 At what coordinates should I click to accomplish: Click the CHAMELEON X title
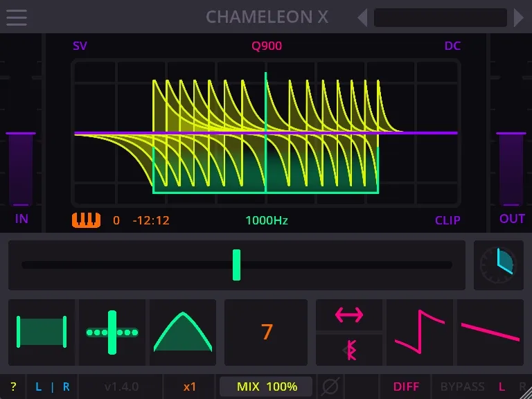267,17
